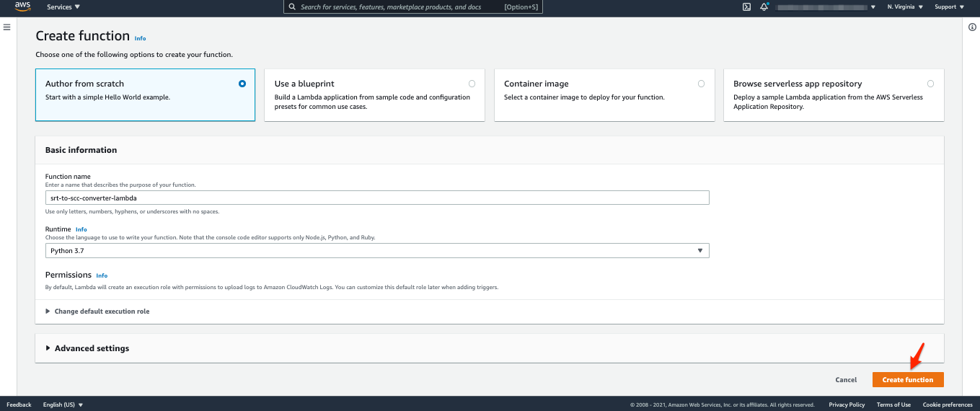The width and height of the screenshot is (980, 411).
Task: Click the search magnifier icon
Action: pyautogui.click(x=292, y=7)
